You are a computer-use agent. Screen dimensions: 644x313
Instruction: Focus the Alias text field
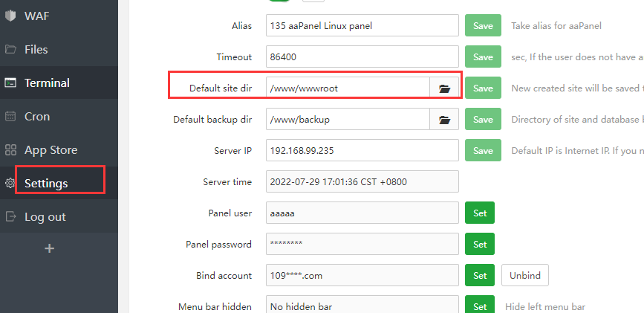click(362, 26)
